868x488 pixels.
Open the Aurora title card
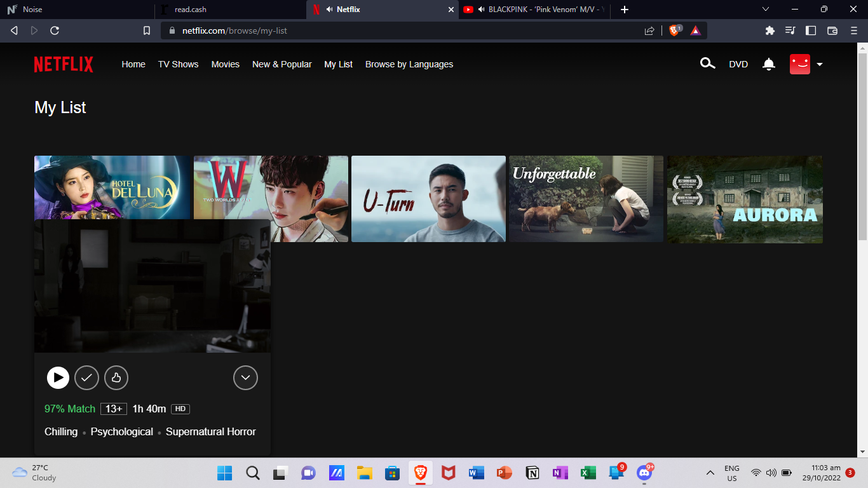pyautogui.click(x=745, y=199)
